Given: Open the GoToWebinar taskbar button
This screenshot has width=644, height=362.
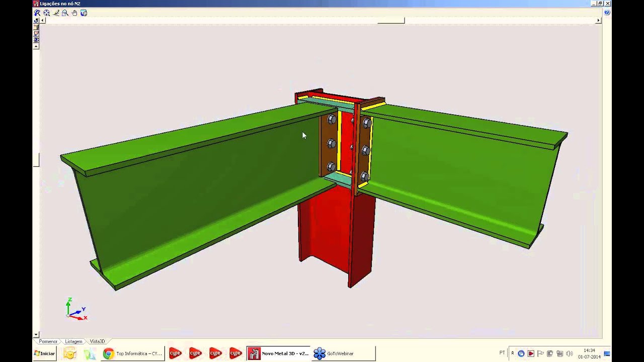Looking at the screenshot, I should (x=344, y=353).
